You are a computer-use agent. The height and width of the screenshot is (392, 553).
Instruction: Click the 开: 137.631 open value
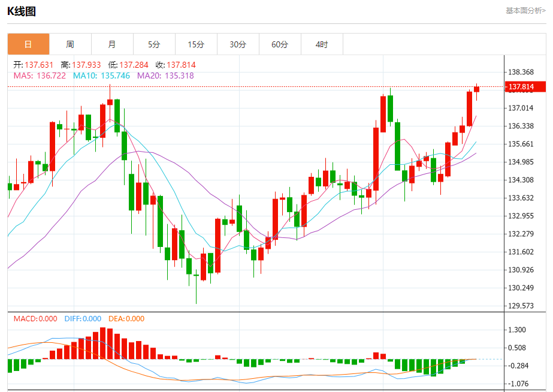33,65
